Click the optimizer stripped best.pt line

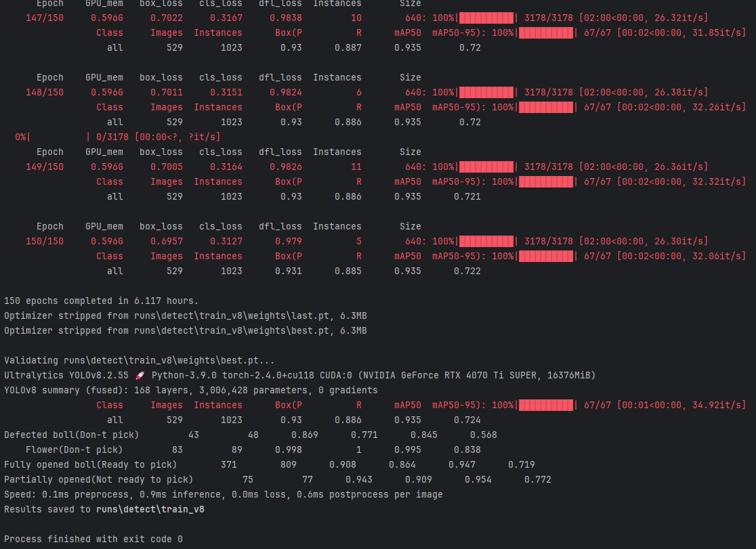186,331
